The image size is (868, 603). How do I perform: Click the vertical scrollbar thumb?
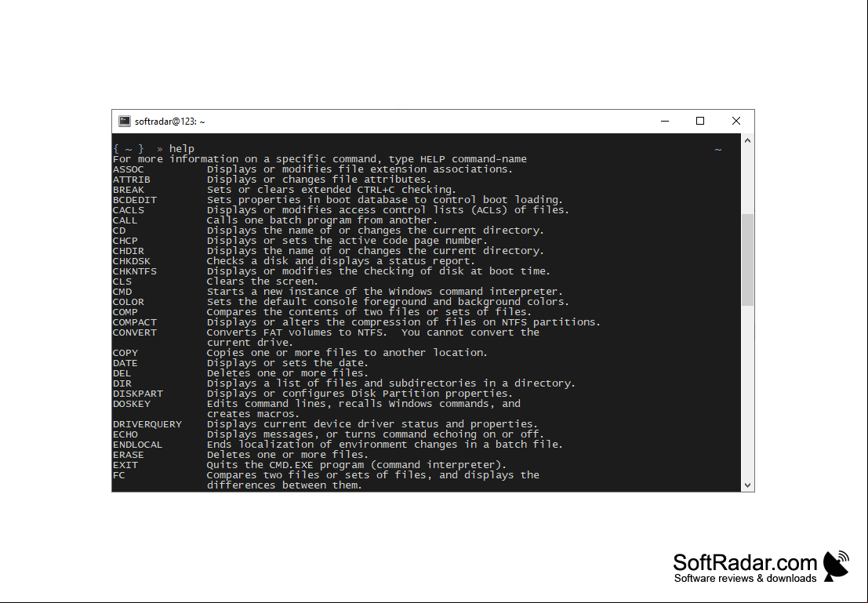coord(747,260)
